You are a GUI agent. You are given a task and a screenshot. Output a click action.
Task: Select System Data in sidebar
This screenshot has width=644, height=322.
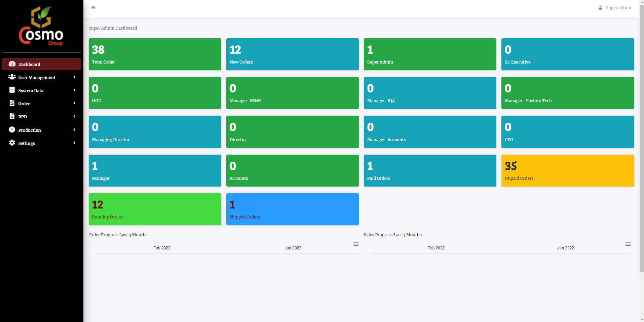41,90
